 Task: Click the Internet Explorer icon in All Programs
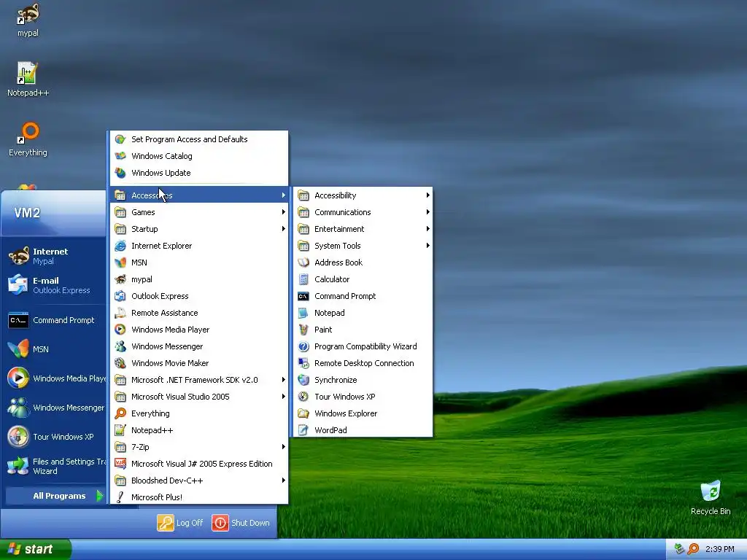tap(120, 246)
